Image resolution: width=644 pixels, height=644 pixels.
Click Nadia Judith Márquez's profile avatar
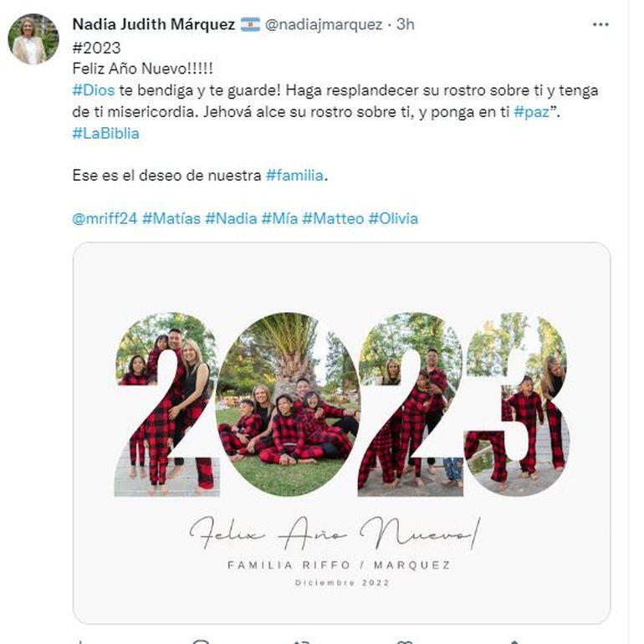coord(33,38)
